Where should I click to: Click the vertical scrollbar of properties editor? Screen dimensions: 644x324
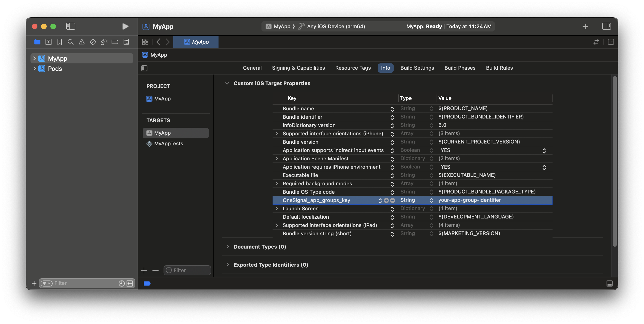pyautogui.click(x=615, y=160)
